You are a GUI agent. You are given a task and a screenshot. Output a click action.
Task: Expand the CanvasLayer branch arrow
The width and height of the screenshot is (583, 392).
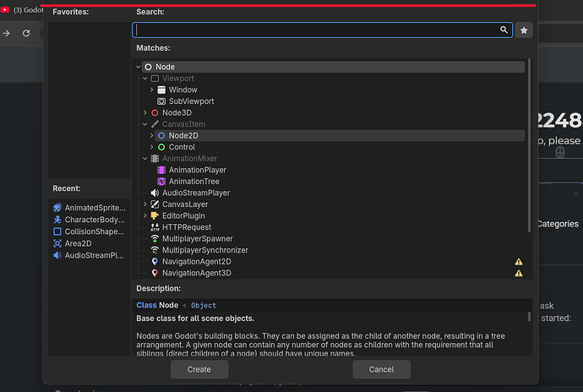pos(145,204)
